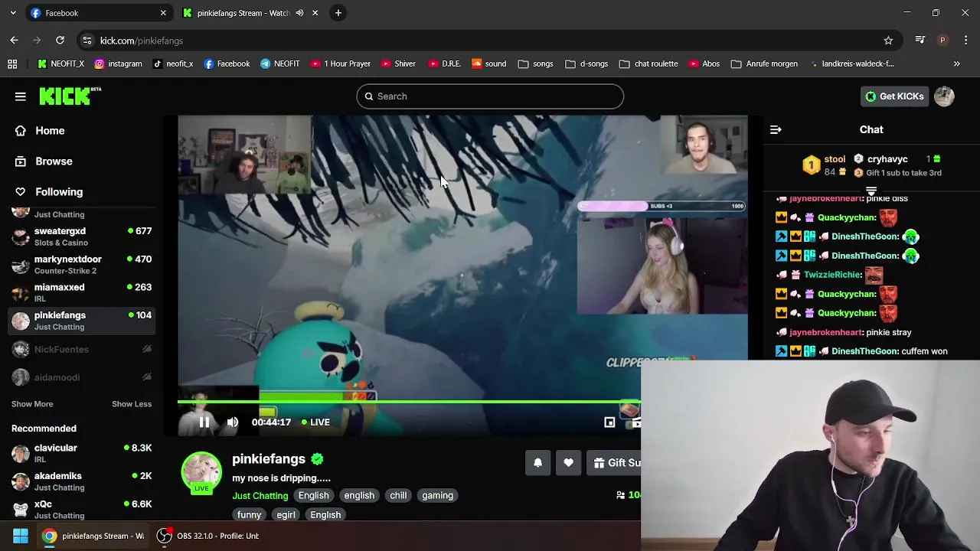Collapse the chat panel

[776, 130]
